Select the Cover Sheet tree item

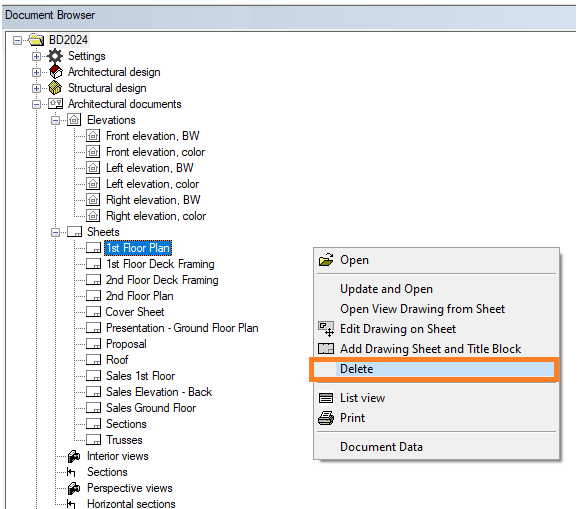[135, 312]
